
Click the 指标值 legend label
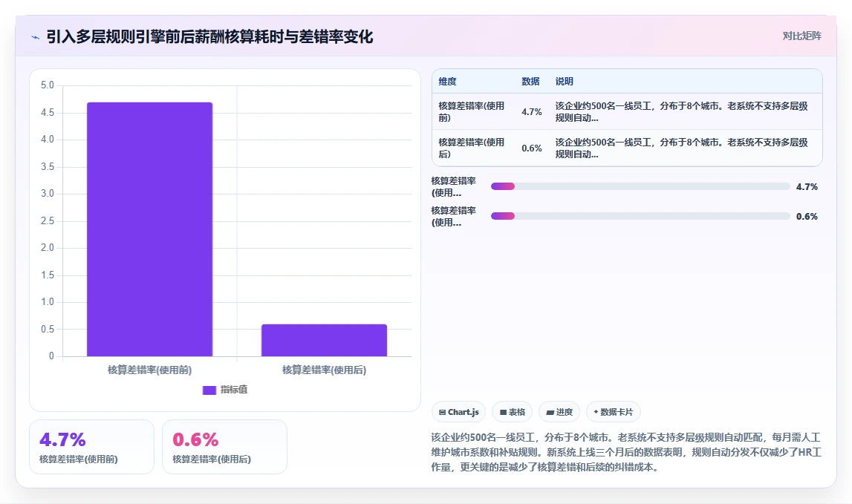tap(234, 390)
